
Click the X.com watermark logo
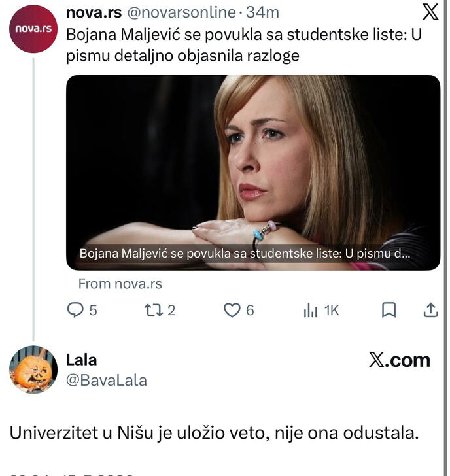pos(399,360)
